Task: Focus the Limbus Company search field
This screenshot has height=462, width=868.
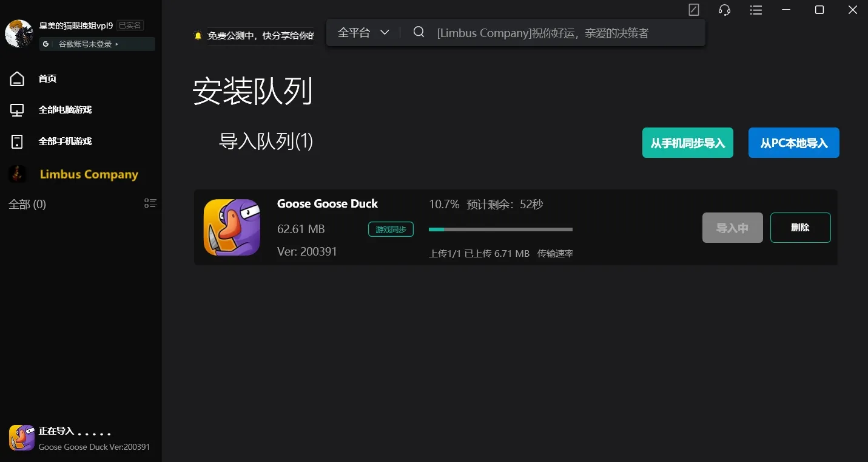Action: 543,33
